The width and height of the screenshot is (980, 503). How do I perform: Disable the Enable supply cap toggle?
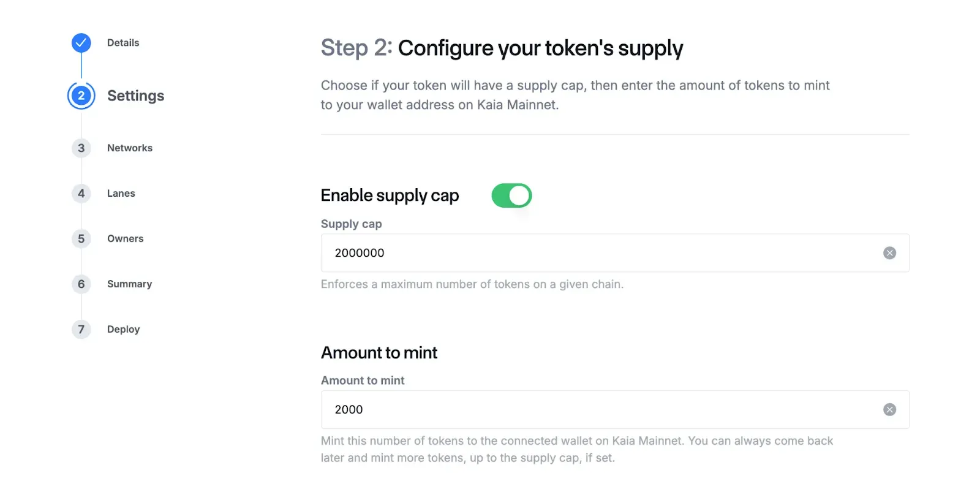tap(511, 195)
